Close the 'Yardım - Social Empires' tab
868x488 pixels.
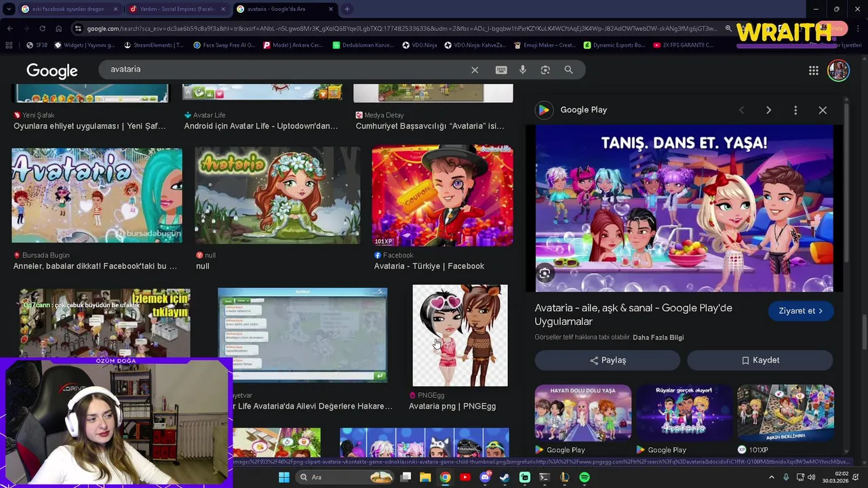[223, 9]
